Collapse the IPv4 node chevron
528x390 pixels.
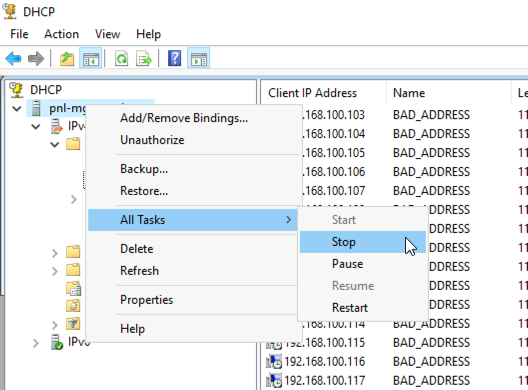tap(36, 127)
